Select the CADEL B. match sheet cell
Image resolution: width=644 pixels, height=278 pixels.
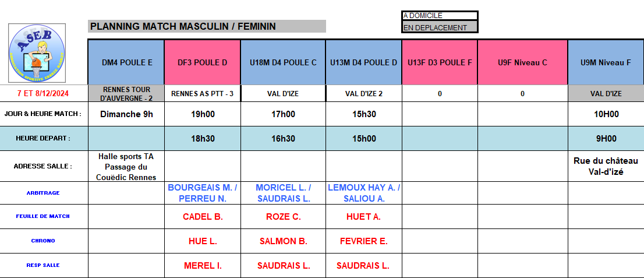point(202,216)
